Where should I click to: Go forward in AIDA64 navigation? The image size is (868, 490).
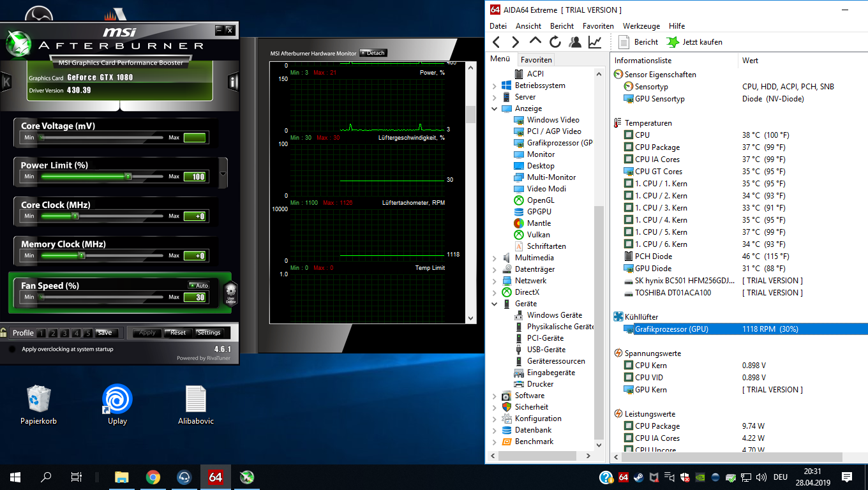515,42
